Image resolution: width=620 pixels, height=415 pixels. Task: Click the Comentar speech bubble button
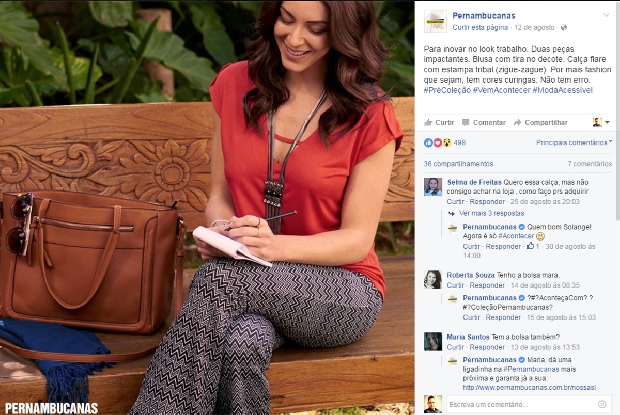click(x=484, y=123)
